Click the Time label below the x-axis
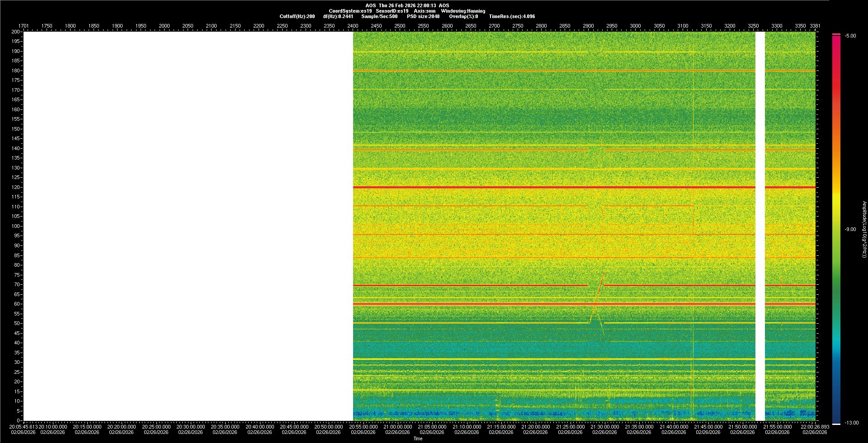Viewport: 868px width, 443px height. tap(418, 438)
